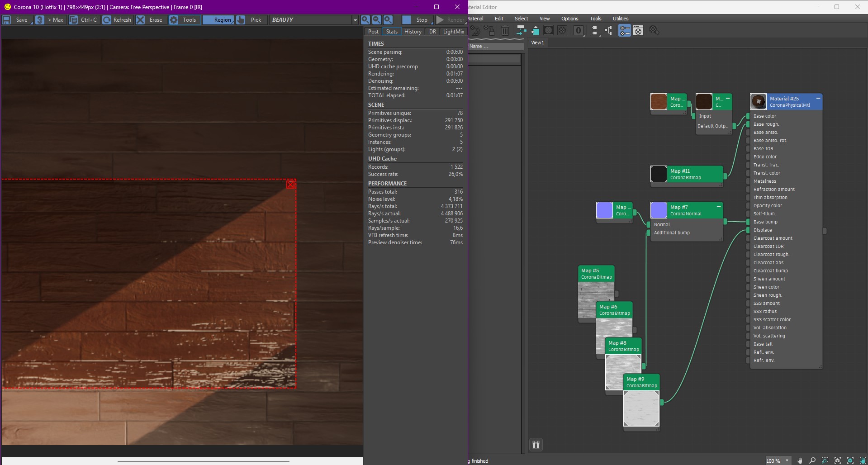The image size is (868, 465).
Task: Click the Move Children layout icon
Action: [521, 30]
